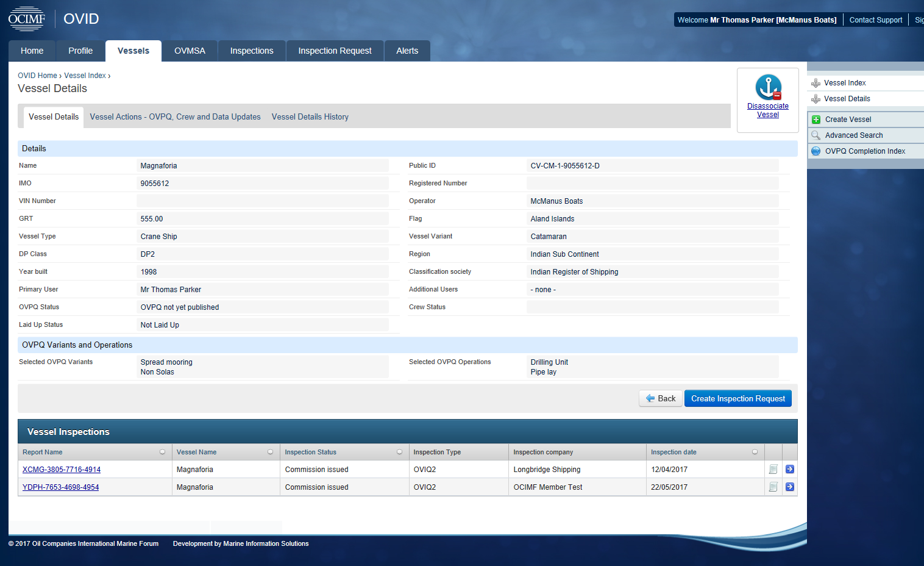Switch to the Vessel Details History tab
This screenshot has width=924, height=566.
click(x=310, y=116)
